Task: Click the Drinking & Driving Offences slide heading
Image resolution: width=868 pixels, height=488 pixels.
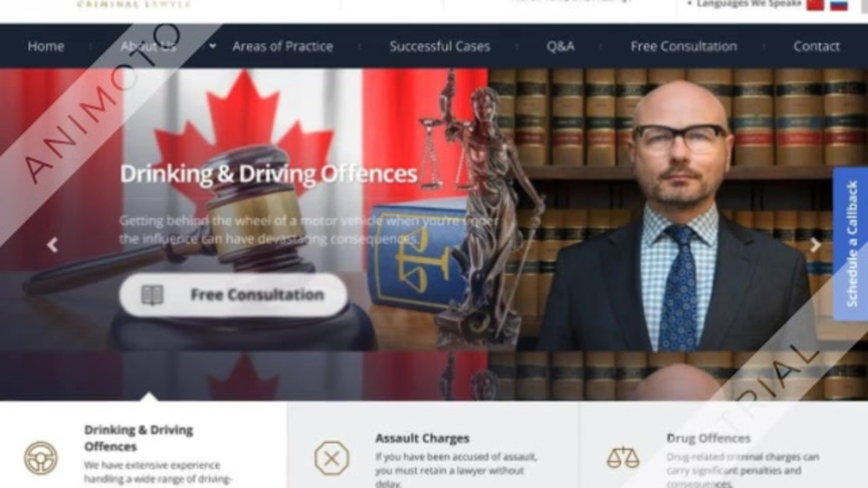Action: (x=269, y=174)
